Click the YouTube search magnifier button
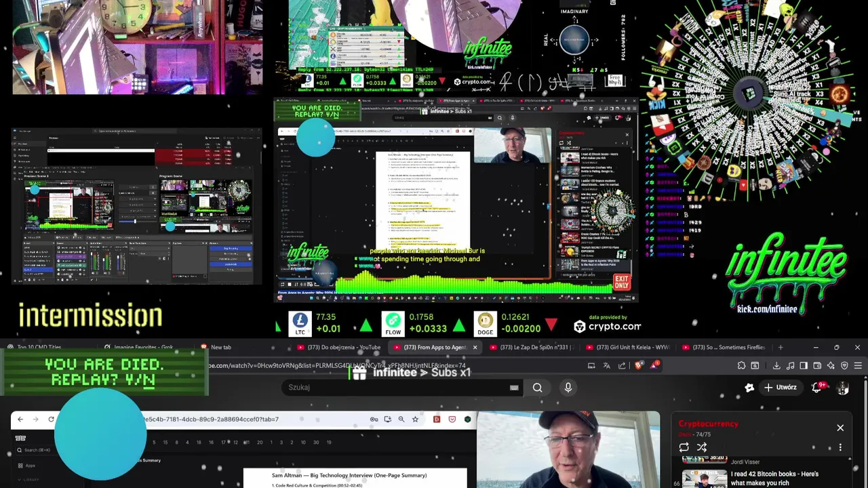 pos(537,387)
